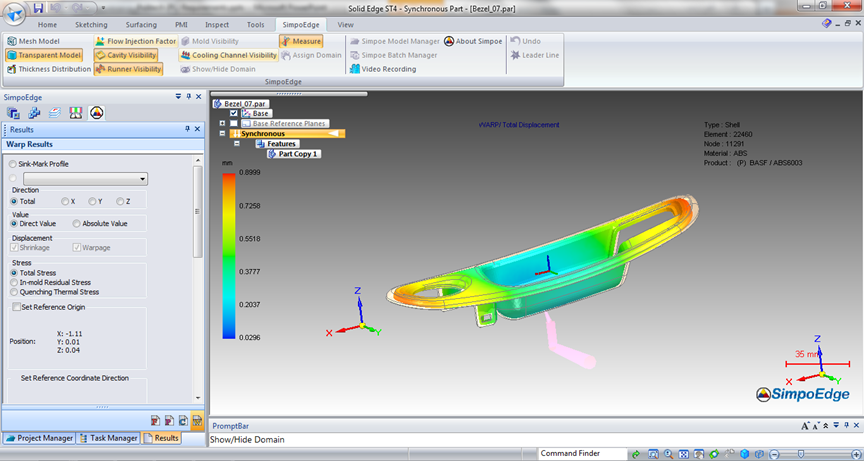Click the stacked layers icon in SimpoEdge panel
Image resolution: width=864 pixels, height=461 pixels.
(55, 113)
